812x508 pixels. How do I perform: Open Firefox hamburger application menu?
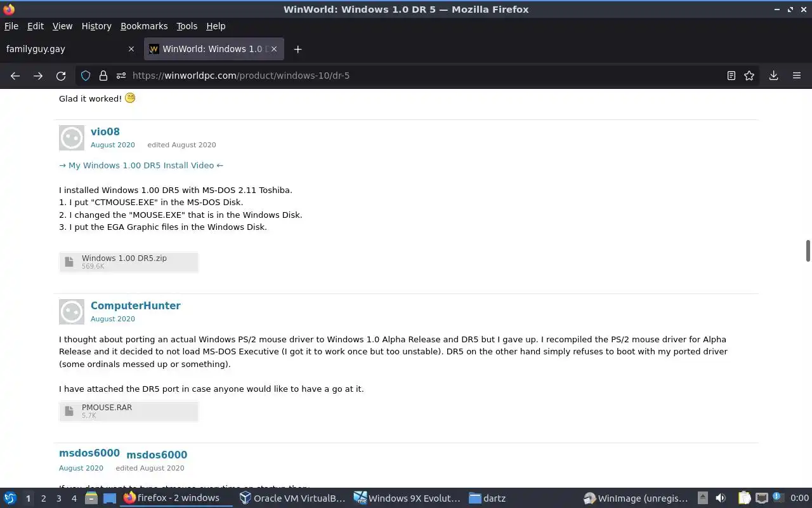(797, 76)
